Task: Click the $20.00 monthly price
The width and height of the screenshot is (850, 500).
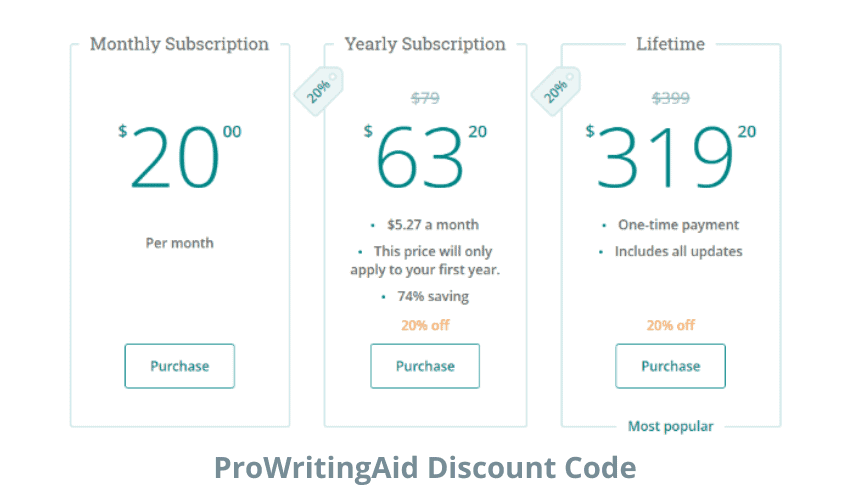Action: click(179, 156)
